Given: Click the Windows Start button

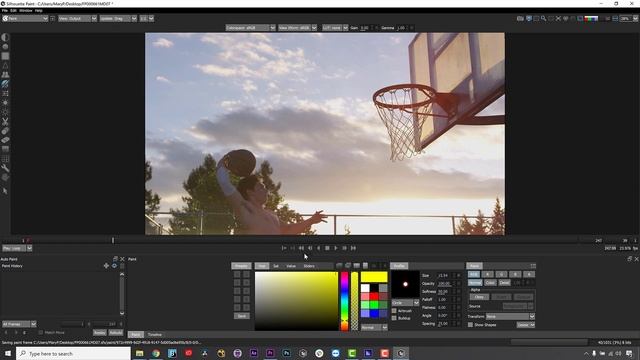Looking at the screenshot, I should pyautogui.click(x=8, y=353).
